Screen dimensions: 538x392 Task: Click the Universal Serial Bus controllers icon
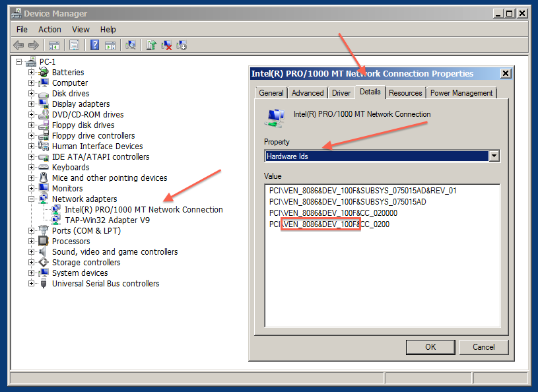43,283
